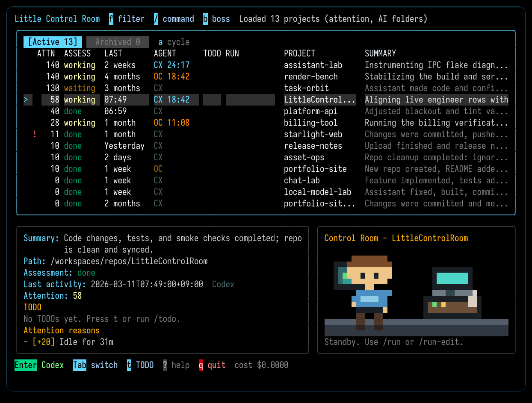This screenshot has width=532, height=403.
Task: Select the highlighted LittleControl... project row
Action: [x=266, y=100]
